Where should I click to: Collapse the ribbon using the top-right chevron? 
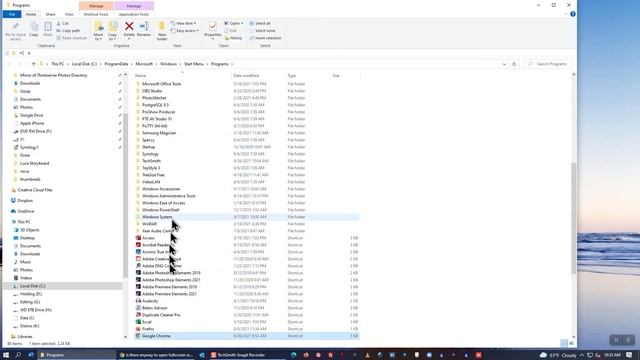pyautogui.click(x=566, y=14)
